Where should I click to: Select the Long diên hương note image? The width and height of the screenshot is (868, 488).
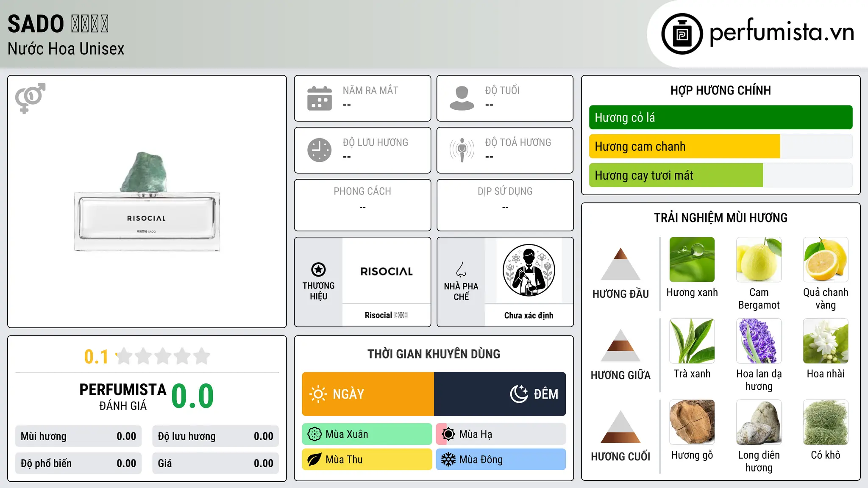tap(759, 422)
